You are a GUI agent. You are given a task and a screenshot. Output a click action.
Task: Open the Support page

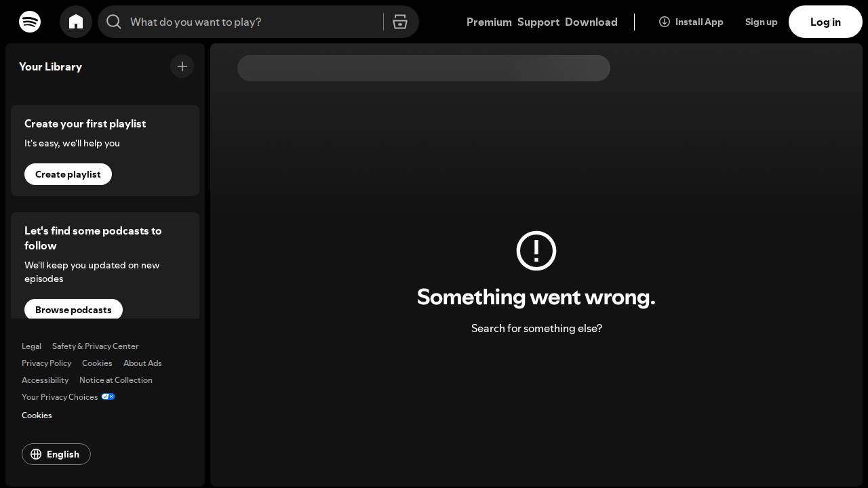click(538, 22)
